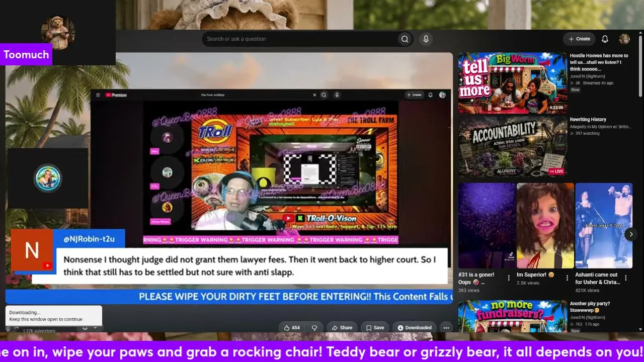Click "Keep this window open to continue" text
644x362 pixels.
point(46,319)
